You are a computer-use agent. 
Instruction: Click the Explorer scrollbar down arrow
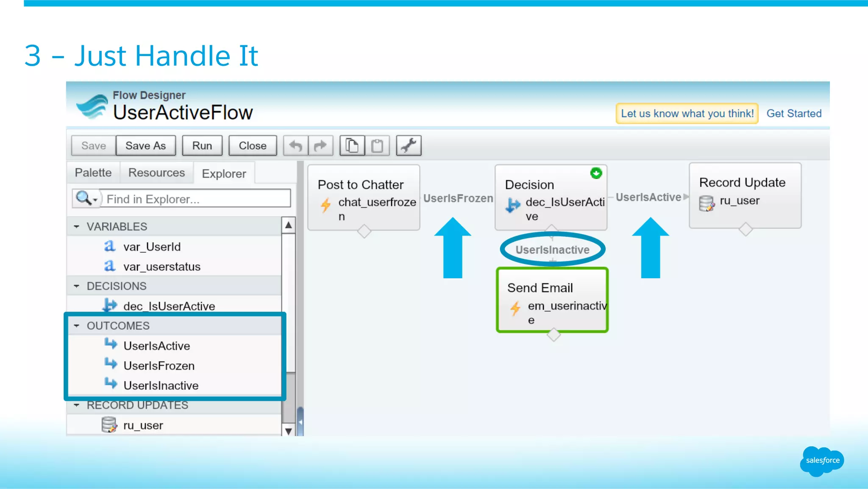pyautogui.click(x=289, y=431)
